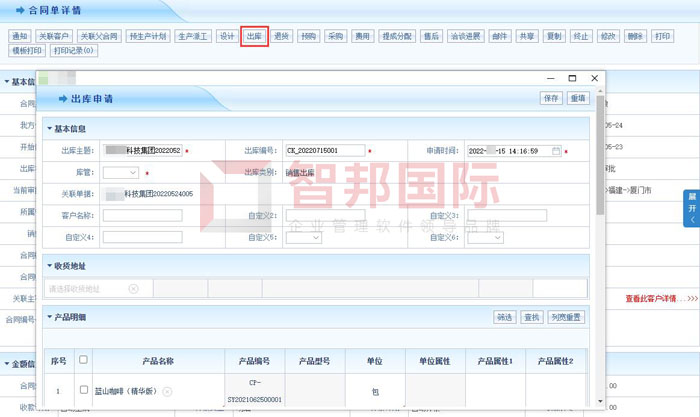Maximize the 出库申请 dialog window
700x417 pixels.
572,78
